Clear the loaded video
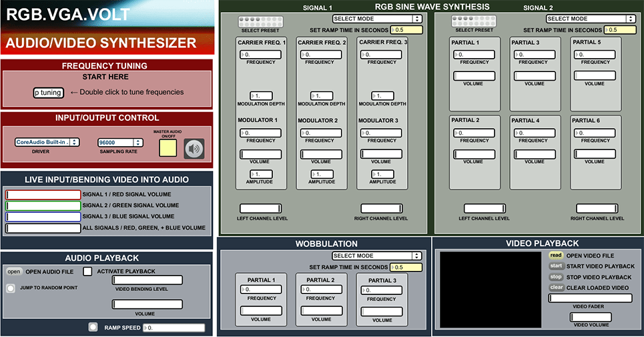Image resolution: width=644 pixels, height=337 pixels. click(x=557, y=288)
